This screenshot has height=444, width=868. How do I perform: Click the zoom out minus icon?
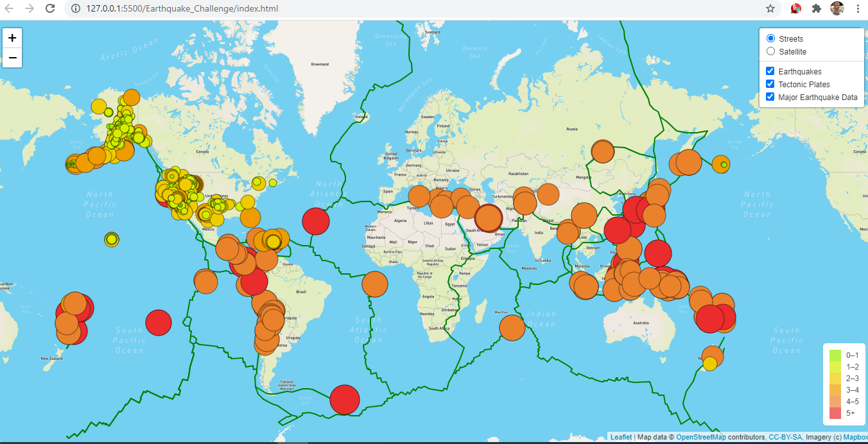[x=12, y=58]
